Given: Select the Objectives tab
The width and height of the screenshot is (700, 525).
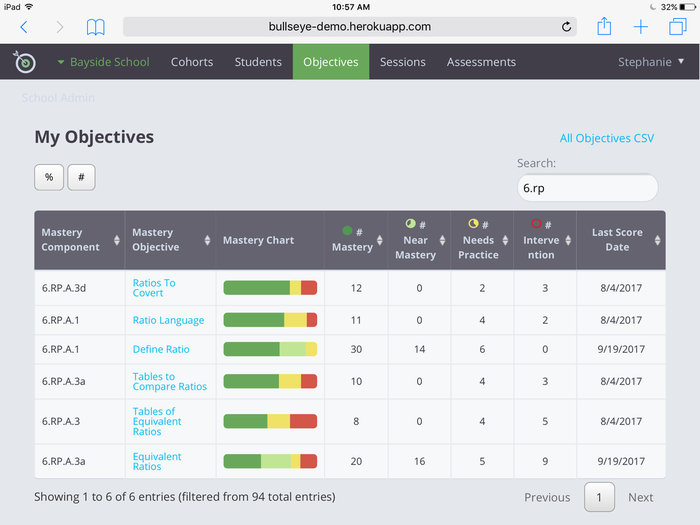Looking at the screenshot, I should pyautogui.click(x=331, y=62).
